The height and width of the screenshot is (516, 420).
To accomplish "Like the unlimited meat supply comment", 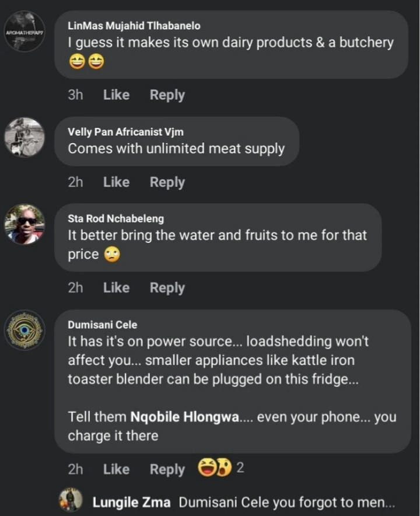I will [x=117, y=182].
